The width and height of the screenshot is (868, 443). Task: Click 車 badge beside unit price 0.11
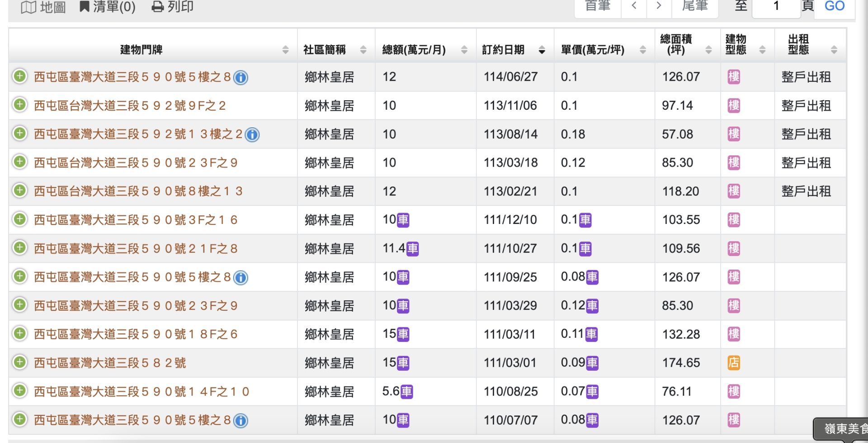(x=591, y=335)
